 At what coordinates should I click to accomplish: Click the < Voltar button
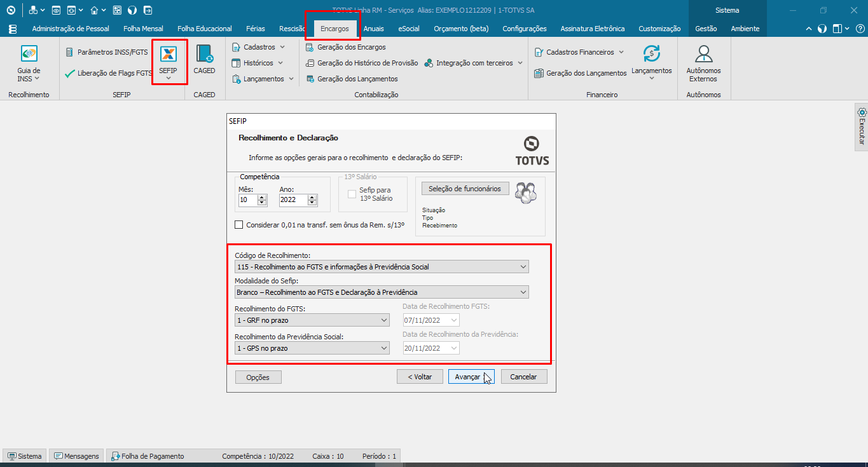(420, 377)
